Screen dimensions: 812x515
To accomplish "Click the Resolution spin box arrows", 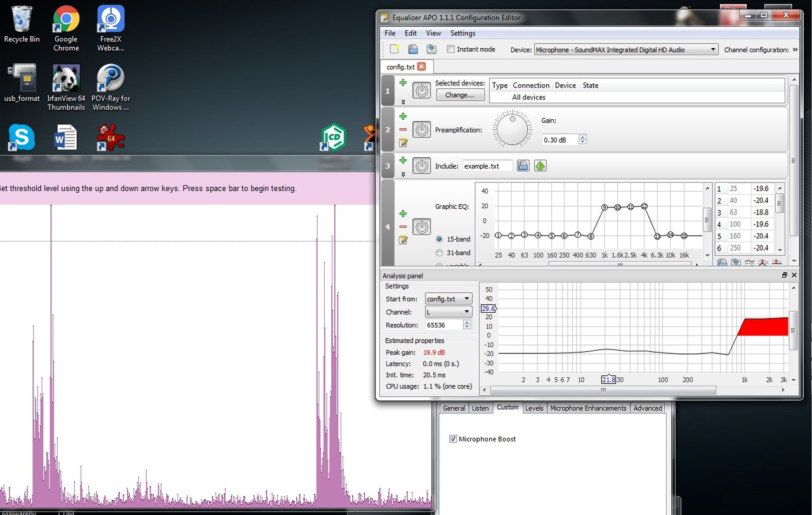I will (468, 325).
